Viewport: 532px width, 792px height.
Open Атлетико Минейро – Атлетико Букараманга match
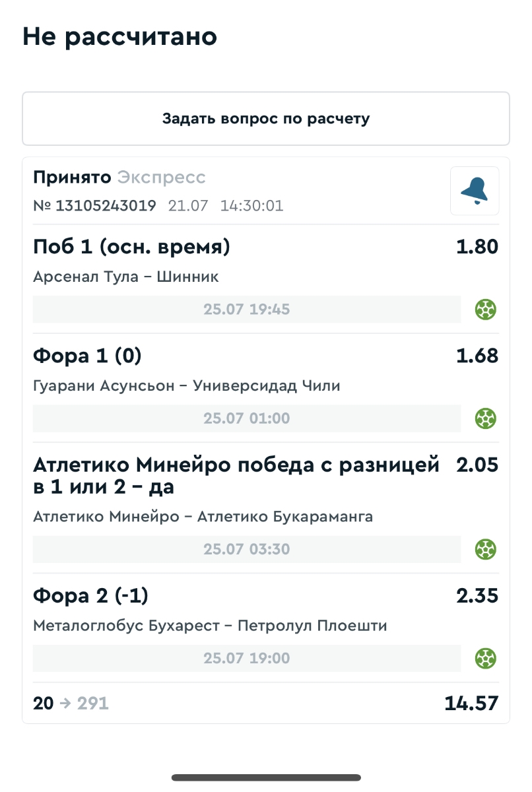click(x=203, y=517)
